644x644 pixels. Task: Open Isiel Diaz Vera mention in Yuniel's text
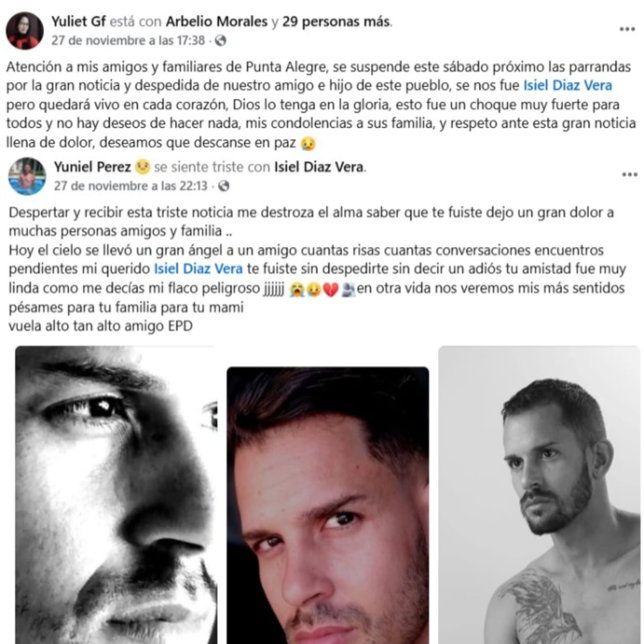[x=198, y=269]
